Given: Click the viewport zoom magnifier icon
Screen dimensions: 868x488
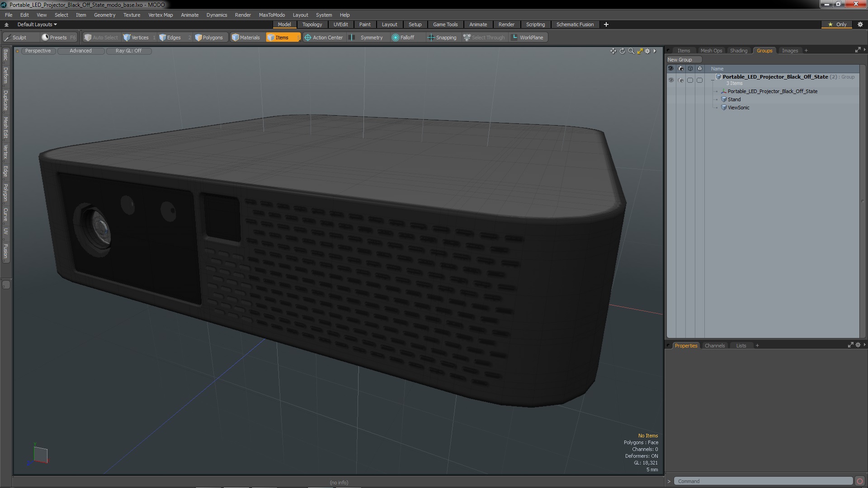Looking at the screenshot, I should [631, 51].
